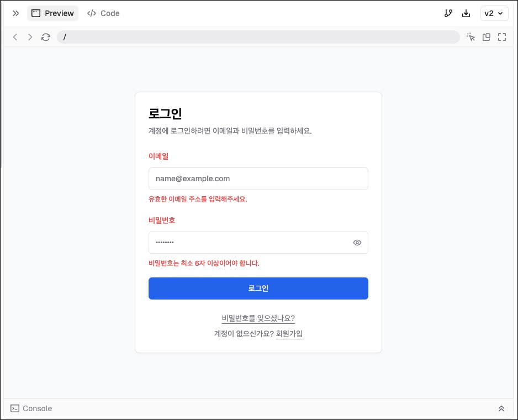Focus the 이메일 input field
518x420 pixels.
tap(258, 179)
